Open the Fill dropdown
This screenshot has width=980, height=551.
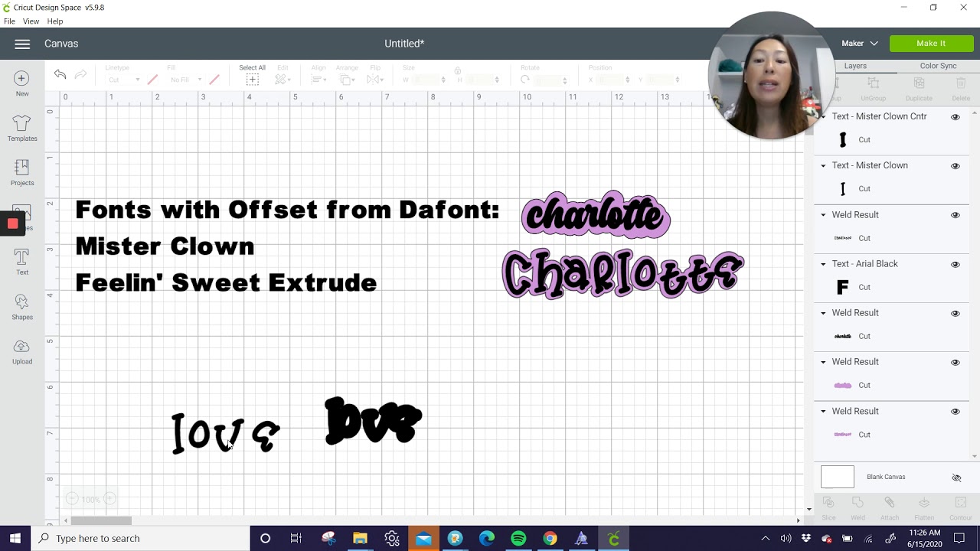186,80
